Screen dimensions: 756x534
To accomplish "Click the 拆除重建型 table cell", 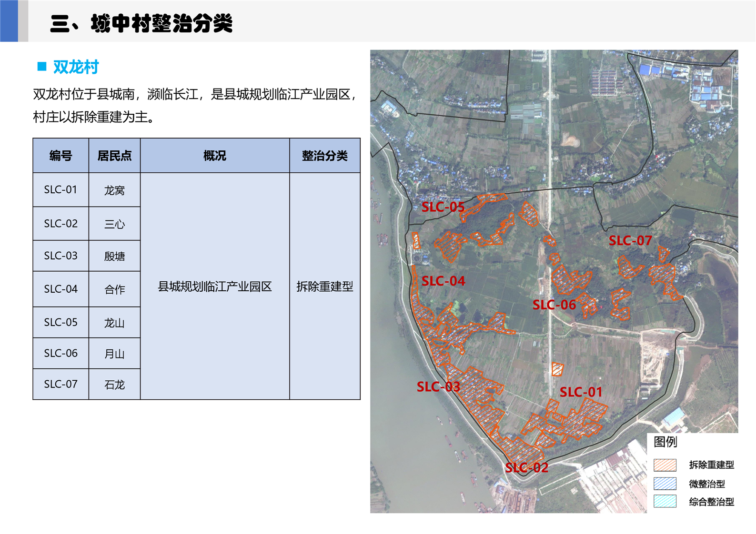I will click(325, 286).
